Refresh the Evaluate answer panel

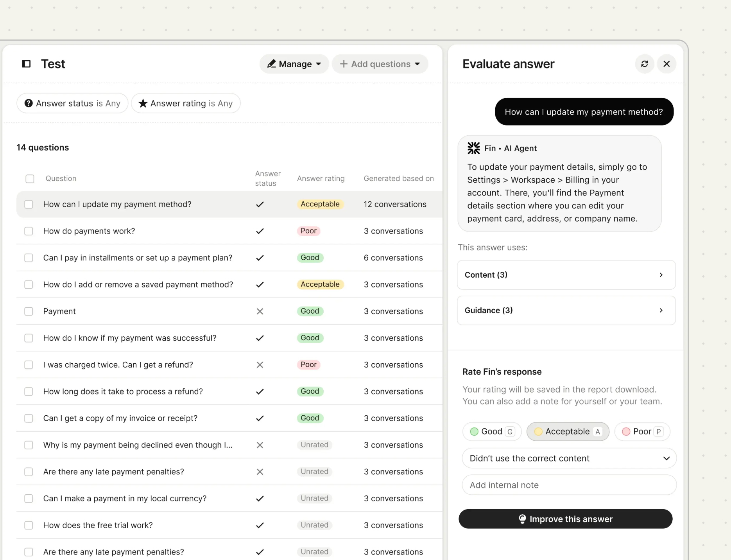click(645, 64)
